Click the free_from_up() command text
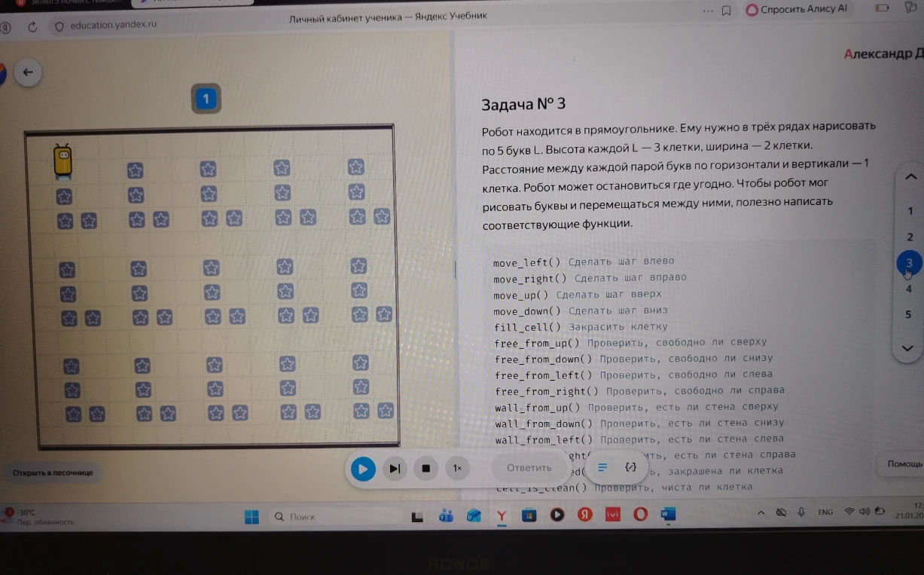The image size is (924, 575). coord(538,343)
